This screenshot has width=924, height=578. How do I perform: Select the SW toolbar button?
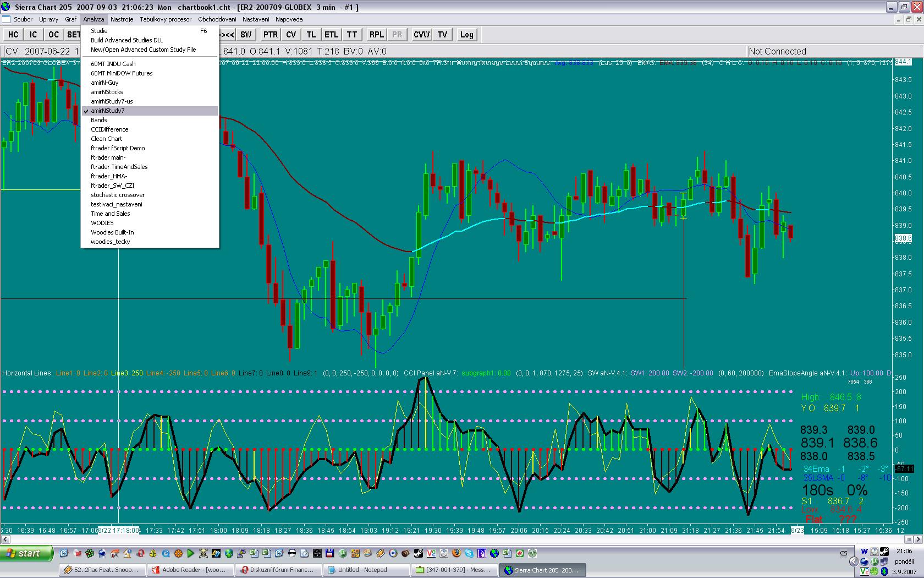click(246, 35)
